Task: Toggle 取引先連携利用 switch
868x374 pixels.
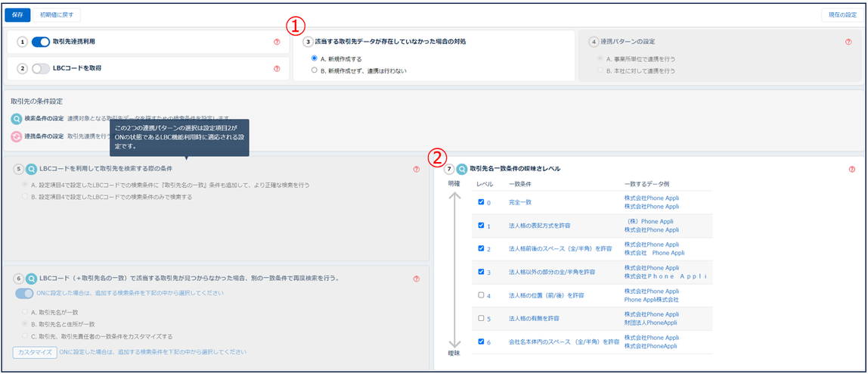Action: click(41, 42)
